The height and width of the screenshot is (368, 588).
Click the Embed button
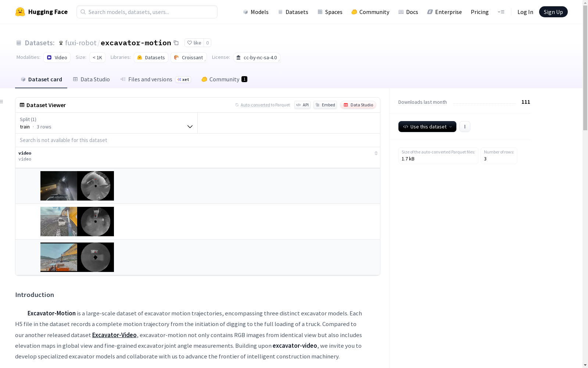point(325,105)
